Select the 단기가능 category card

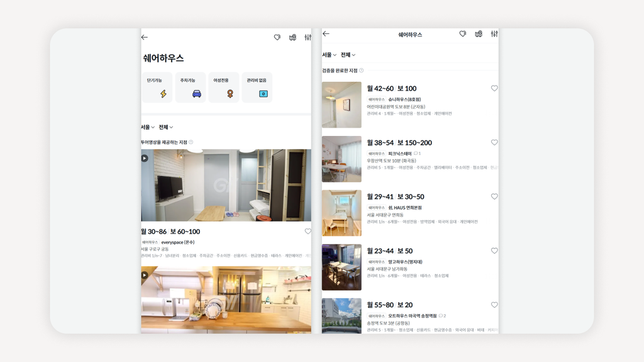click(x=157, y=88)
